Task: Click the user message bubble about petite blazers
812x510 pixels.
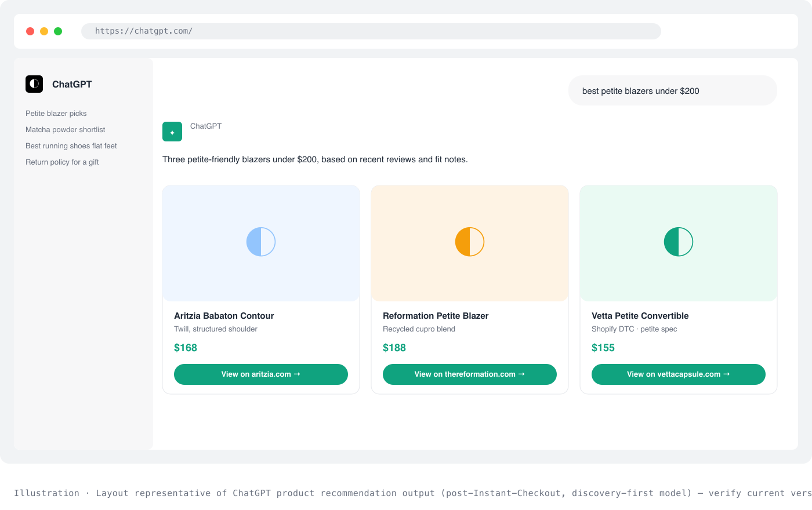Action: coord(673,90)
